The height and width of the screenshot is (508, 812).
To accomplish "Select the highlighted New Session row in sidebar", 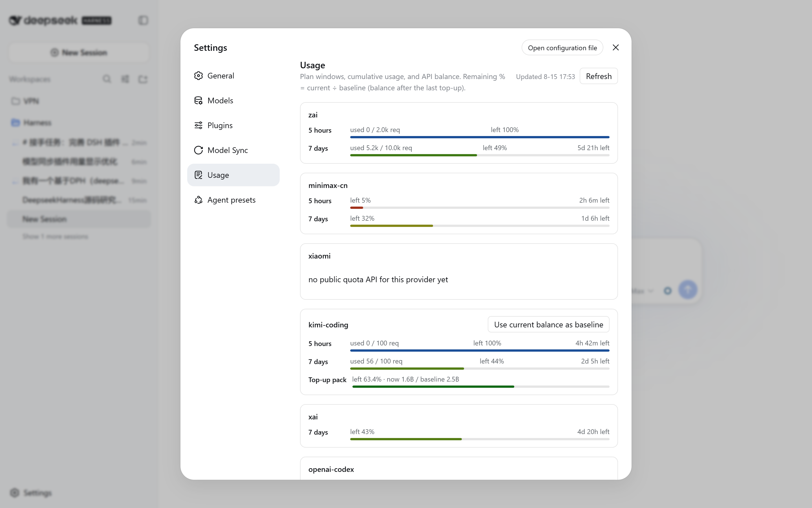I will 79,219.
